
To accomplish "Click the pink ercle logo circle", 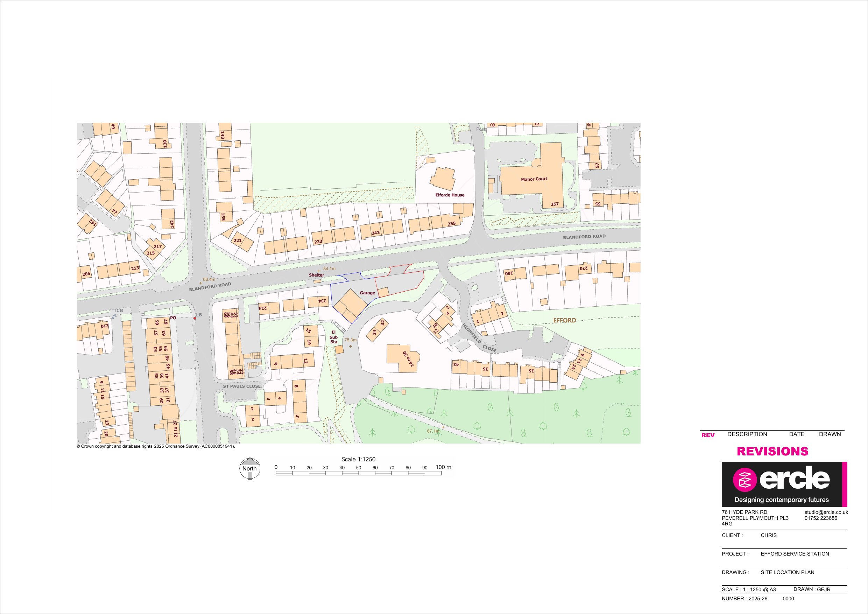I will pos(744,480).
